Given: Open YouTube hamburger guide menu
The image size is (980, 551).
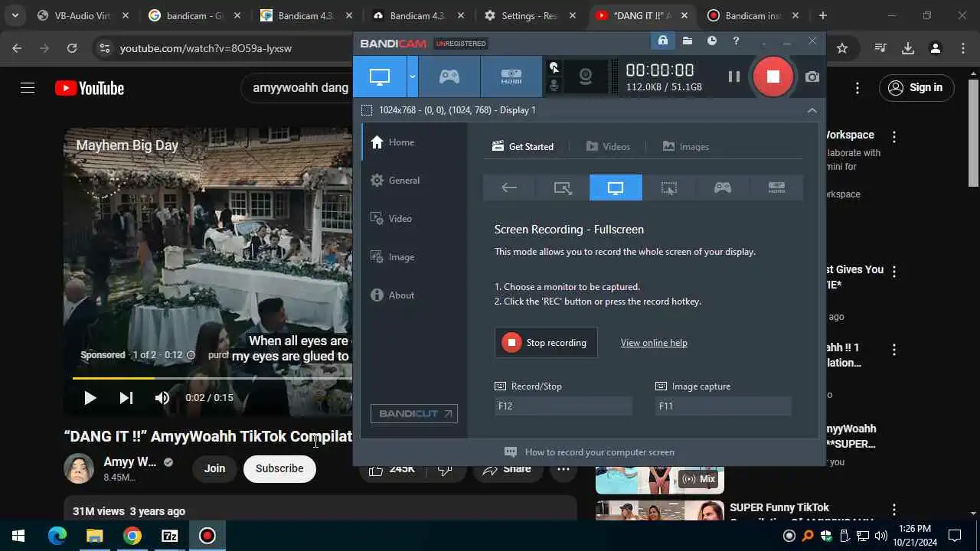Looking at the screenshot, I should tap(28, 88).
